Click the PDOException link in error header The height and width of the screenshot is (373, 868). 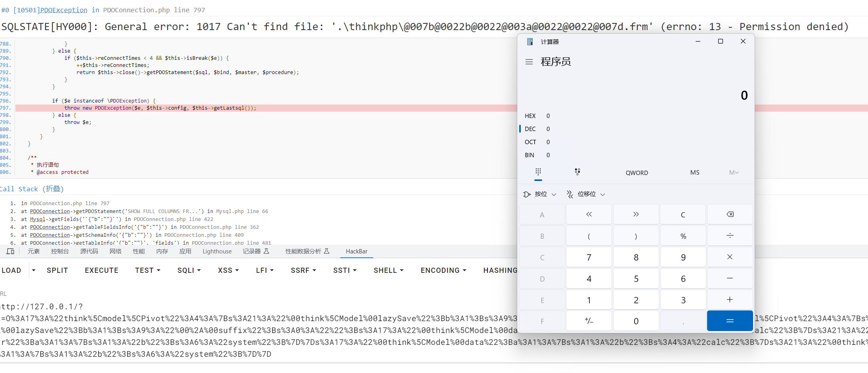(63, 10)
